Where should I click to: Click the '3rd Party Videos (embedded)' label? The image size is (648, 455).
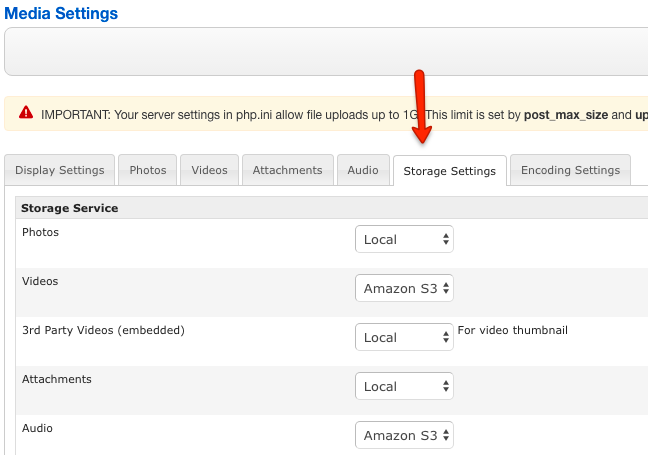pyautogui.click(x=103, y=330)
